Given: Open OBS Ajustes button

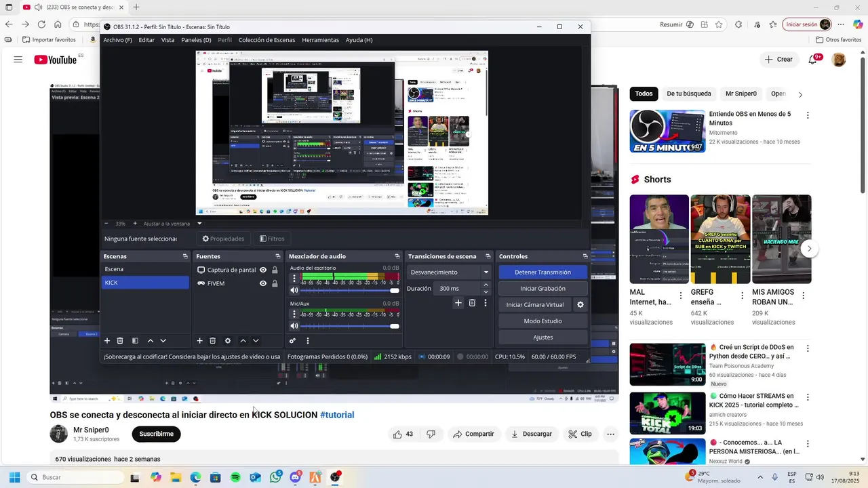Looking at the screenshot, I should click(542, 337).
